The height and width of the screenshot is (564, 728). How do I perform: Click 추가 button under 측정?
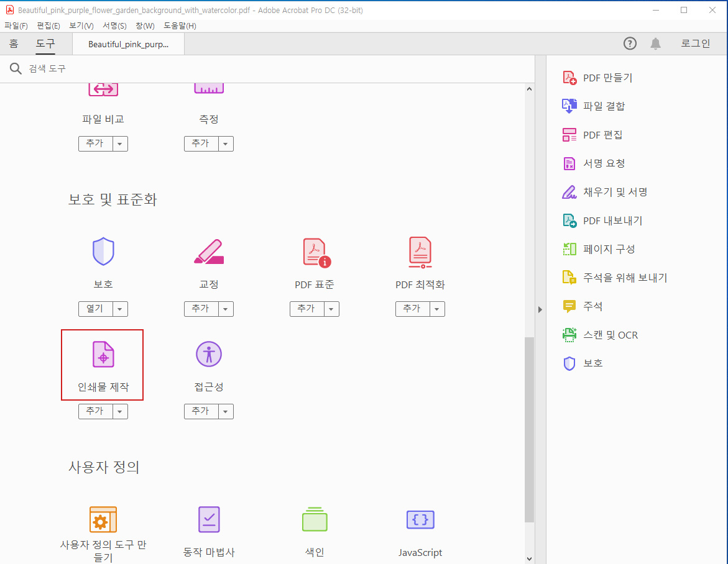(x=201, y=143)
